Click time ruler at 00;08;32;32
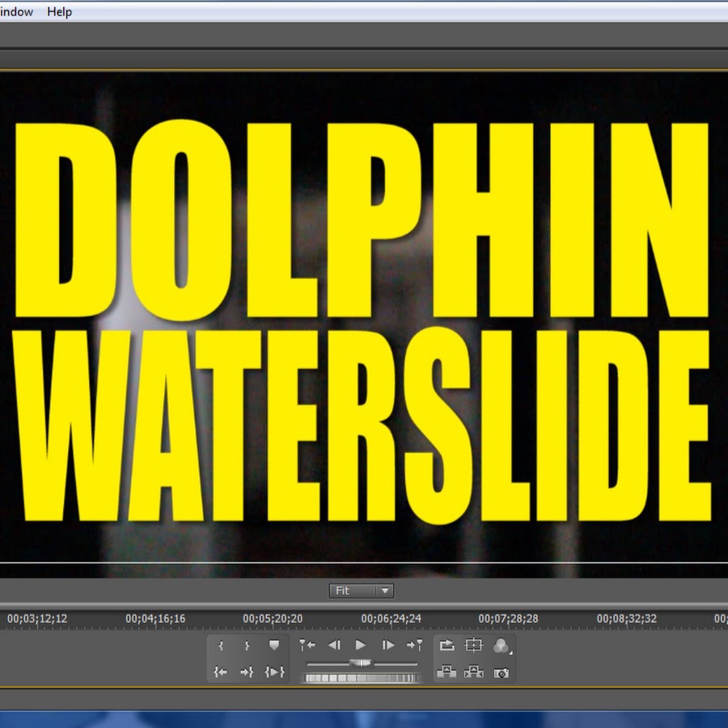This screenshot has height=728, width=728. tap(627, 619)
